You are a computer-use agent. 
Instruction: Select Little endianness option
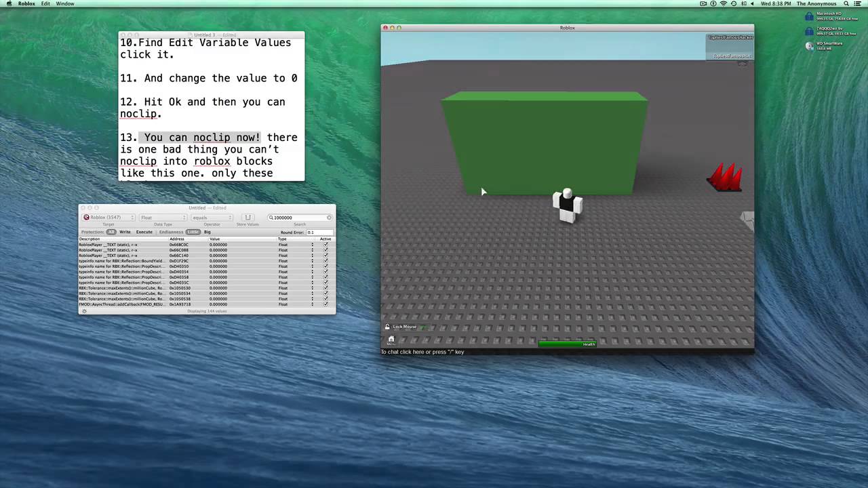[x=193, y=232]
